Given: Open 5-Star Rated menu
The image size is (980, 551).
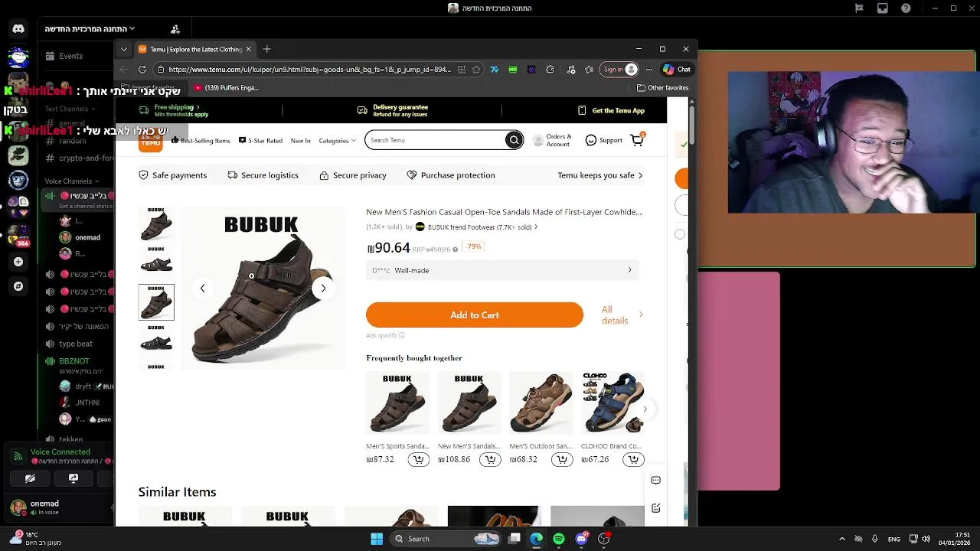Looking at the screenshot, I should [260, 141].
